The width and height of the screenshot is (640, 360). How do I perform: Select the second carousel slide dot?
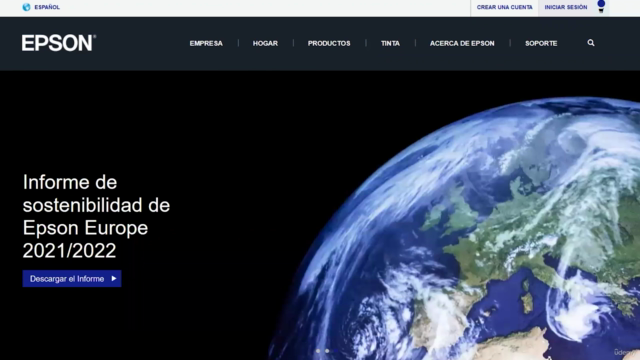(x=327, y=351)
